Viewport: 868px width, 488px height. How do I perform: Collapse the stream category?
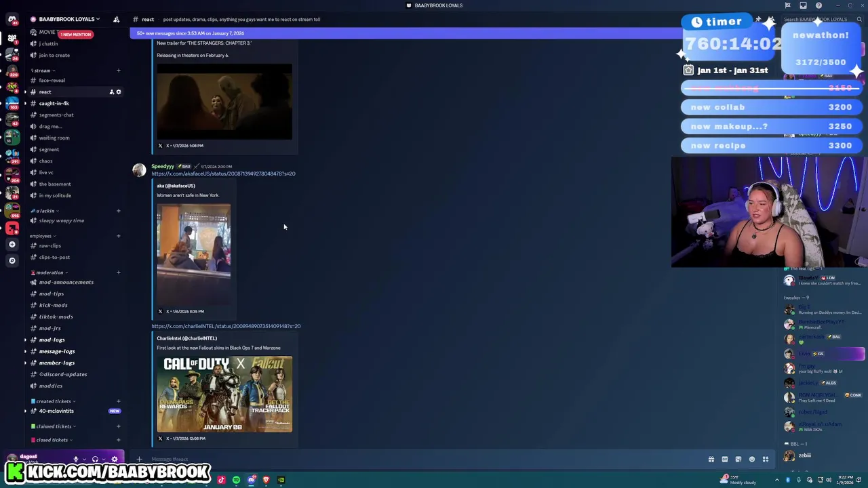pos(43,70)
